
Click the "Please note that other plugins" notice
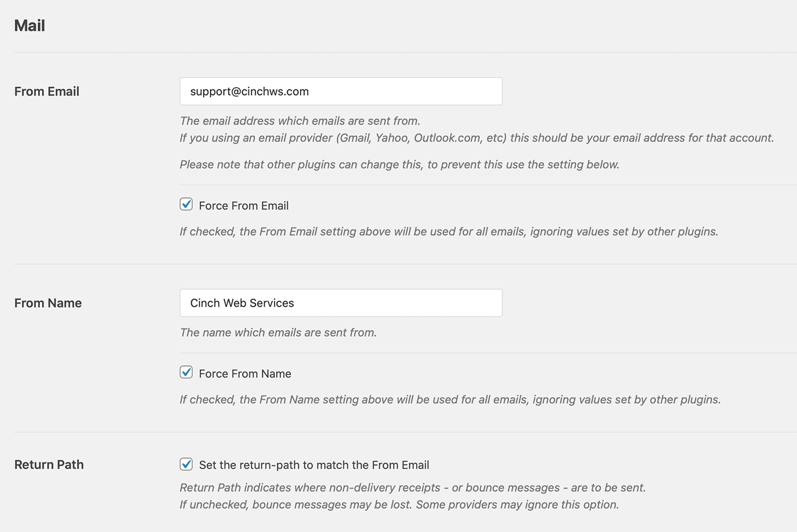point(399,165)
